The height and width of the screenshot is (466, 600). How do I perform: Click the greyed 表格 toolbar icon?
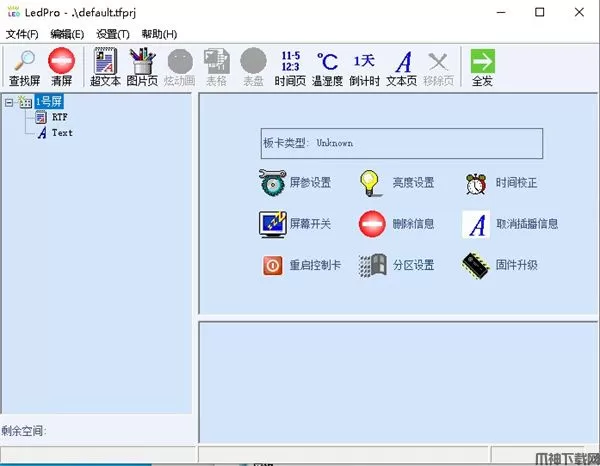click(x=217, y=61)
